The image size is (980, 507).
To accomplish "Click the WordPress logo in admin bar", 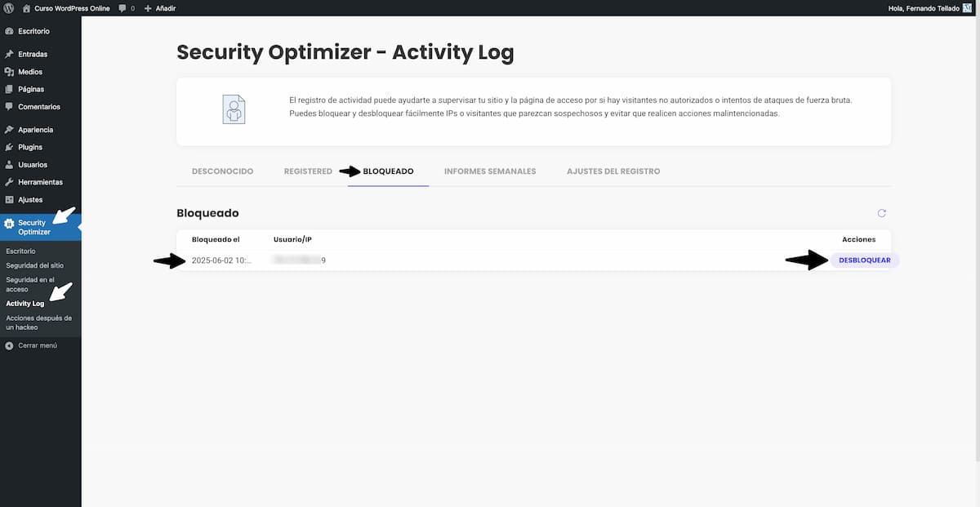I will click(x=8, y=8).
